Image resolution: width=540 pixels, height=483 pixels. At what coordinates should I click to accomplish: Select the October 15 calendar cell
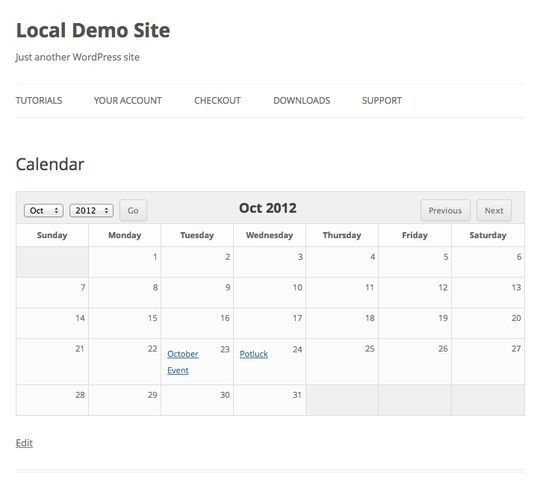point(125,323)
